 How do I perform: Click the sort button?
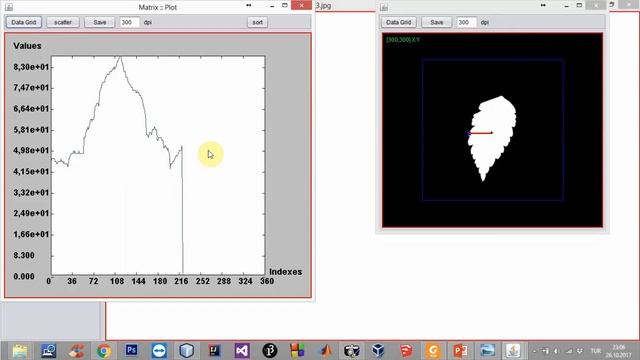coord(258,22)
